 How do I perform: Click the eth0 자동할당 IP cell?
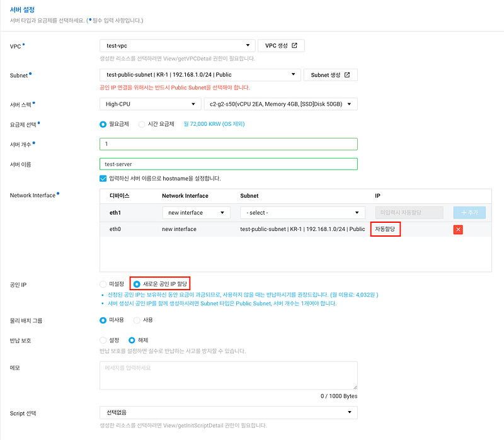coord(385,229)
